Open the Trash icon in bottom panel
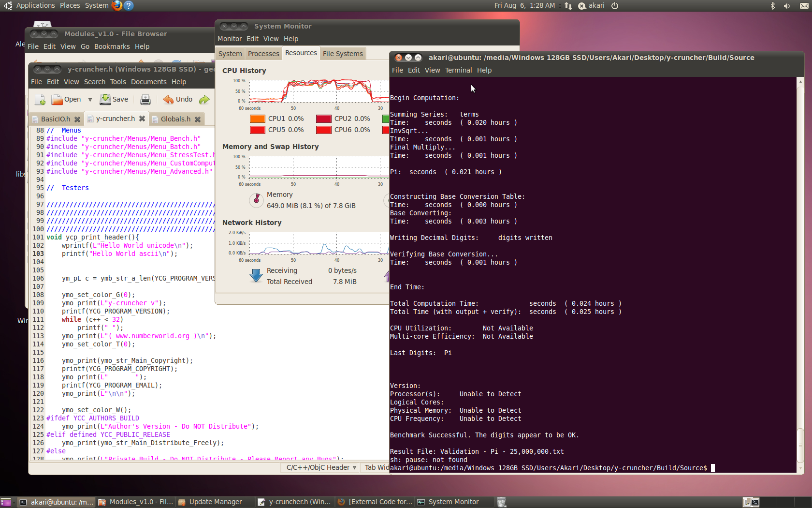This screenshot has height=508, width=812. click(501, 502)
